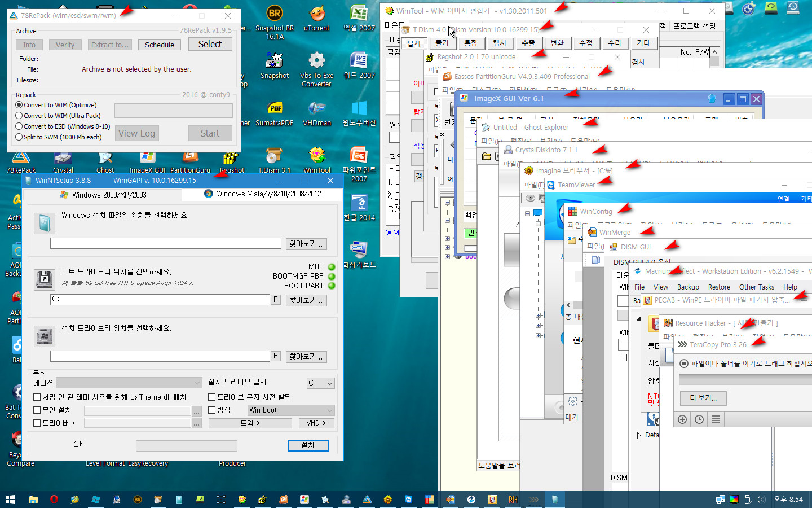
Task: Select the SumatraPDF desktop icon
Action: 275,112
